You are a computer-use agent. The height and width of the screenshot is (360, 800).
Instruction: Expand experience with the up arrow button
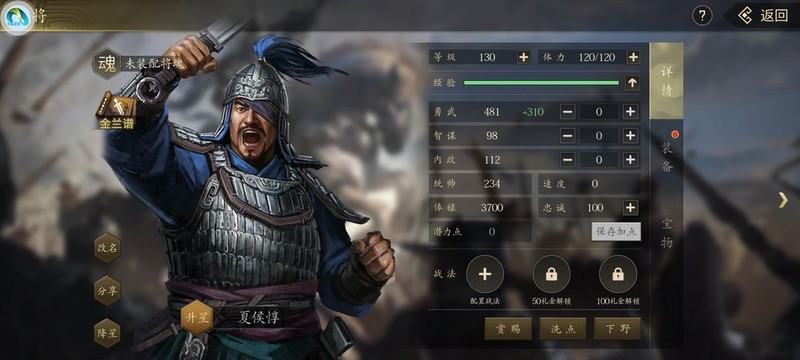pos(632,83)
